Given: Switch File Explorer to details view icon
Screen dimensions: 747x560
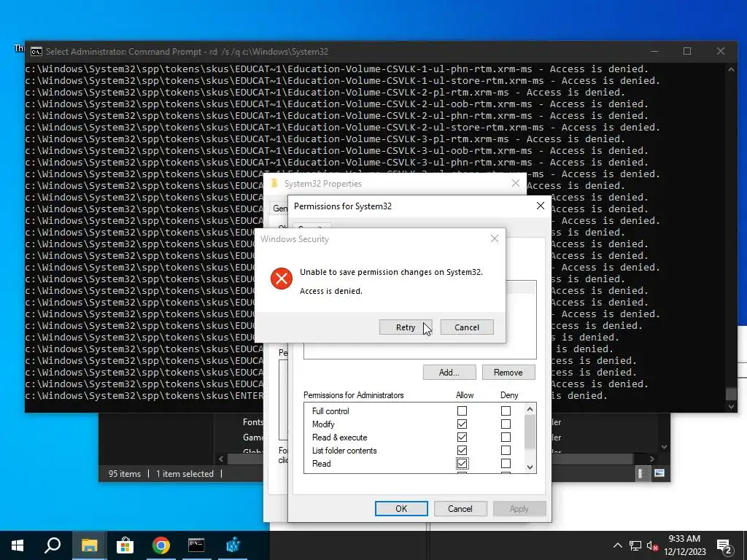Looking at the screenshot, I should [x=640, y=473].
